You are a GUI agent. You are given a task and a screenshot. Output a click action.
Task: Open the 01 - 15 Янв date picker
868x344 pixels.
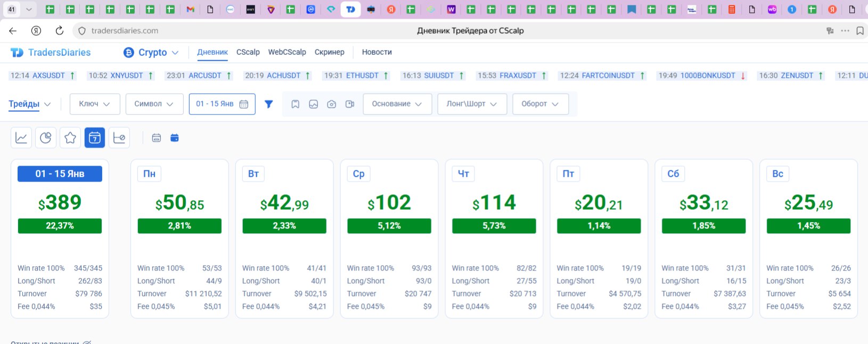click(x=222, y=104)
